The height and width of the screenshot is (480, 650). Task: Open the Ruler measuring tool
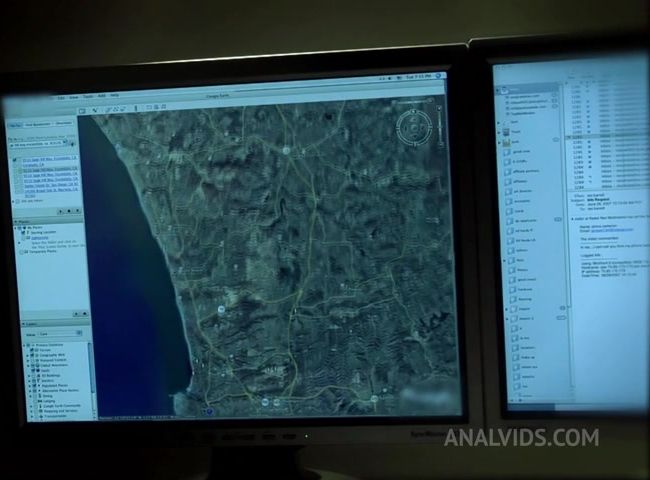point(136,109)
